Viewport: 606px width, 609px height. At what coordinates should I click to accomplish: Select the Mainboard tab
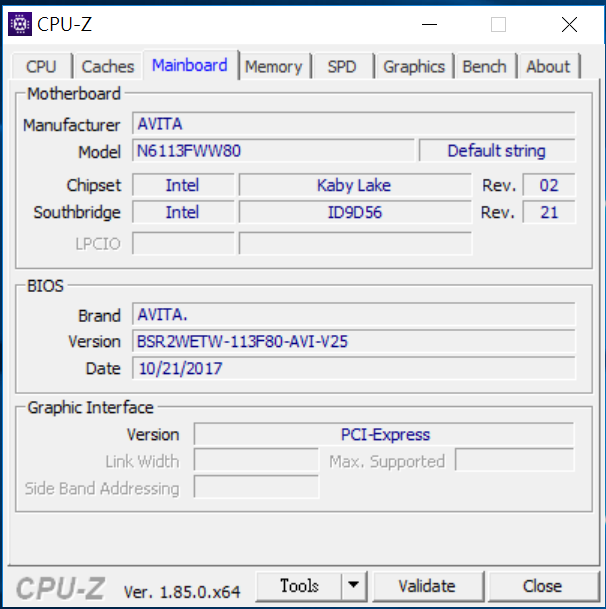pyautogui.click(x=190, y=65)
